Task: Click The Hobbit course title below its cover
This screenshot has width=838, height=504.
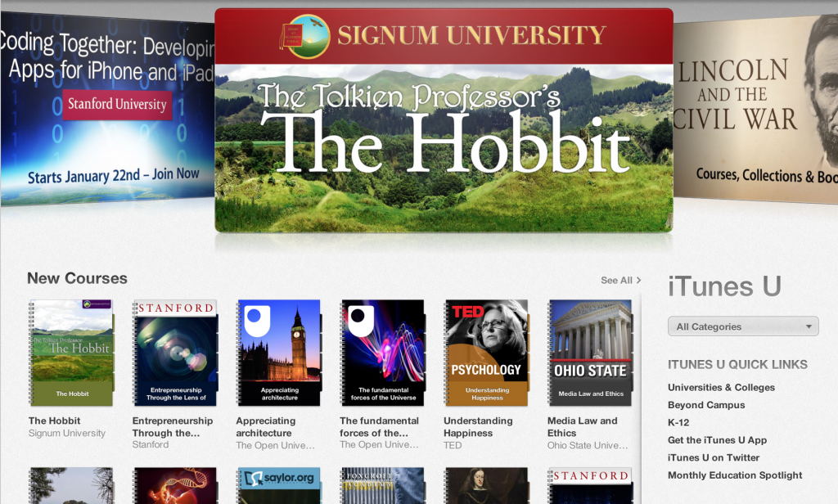Action: point(54,421)
